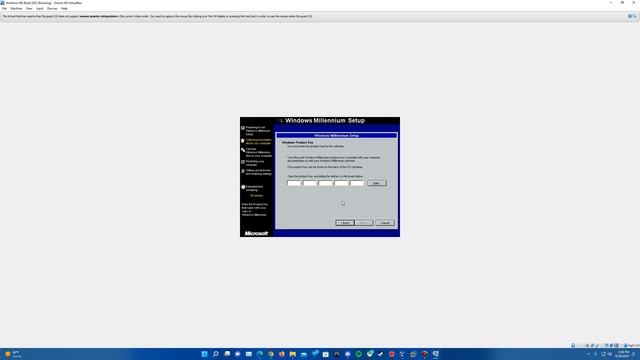Open the File menu in VirtualBox

point(4,8)
